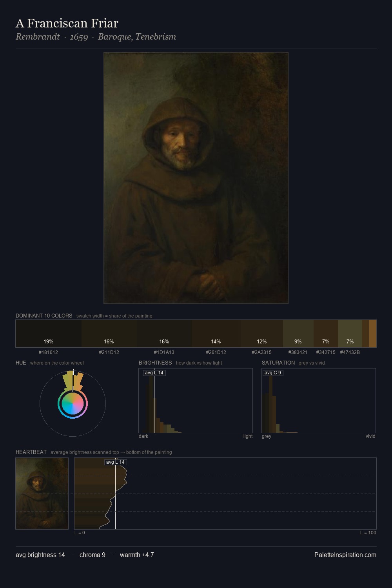Select the #211D12 swatch

click(109, 334)
